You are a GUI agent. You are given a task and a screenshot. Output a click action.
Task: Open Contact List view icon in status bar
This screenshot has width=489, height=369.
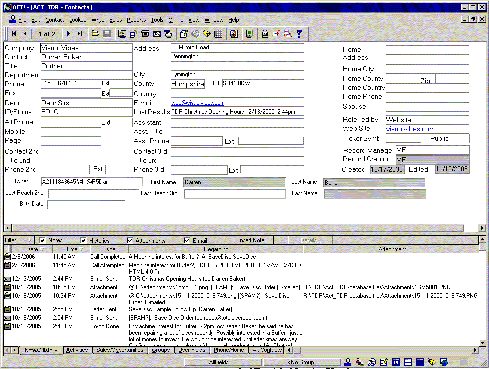360,362
